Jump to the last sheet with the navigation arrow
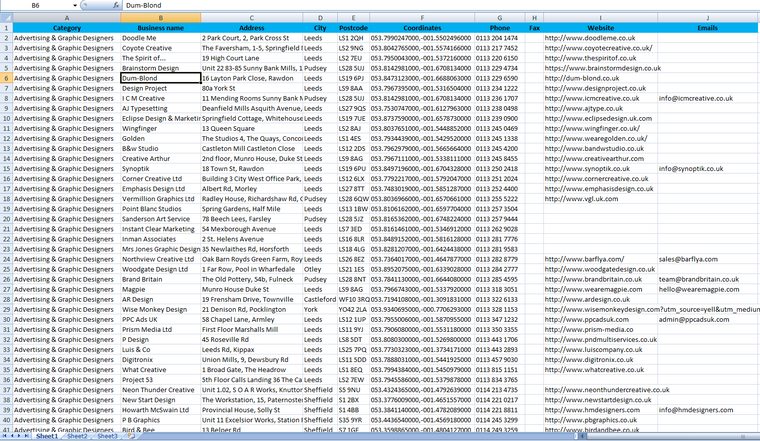760x441 pixels. point(26,436)
